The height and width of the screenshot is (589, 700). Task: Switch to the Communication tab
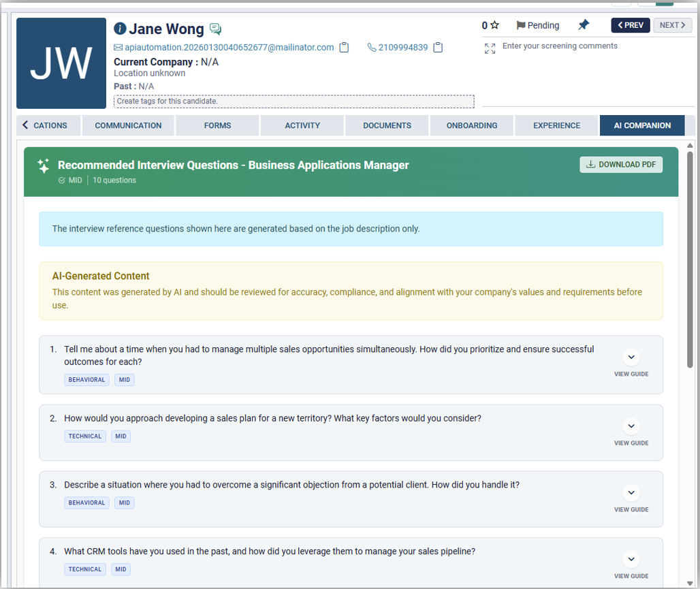click(x=128, y=125)
